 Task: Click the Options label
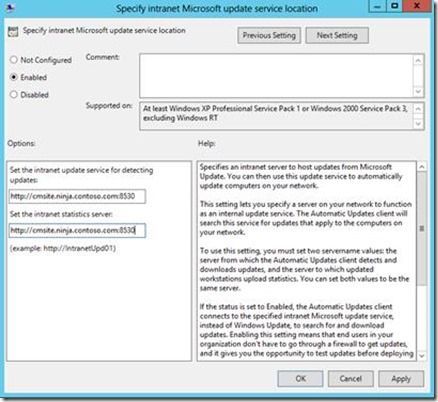[21, 143]
